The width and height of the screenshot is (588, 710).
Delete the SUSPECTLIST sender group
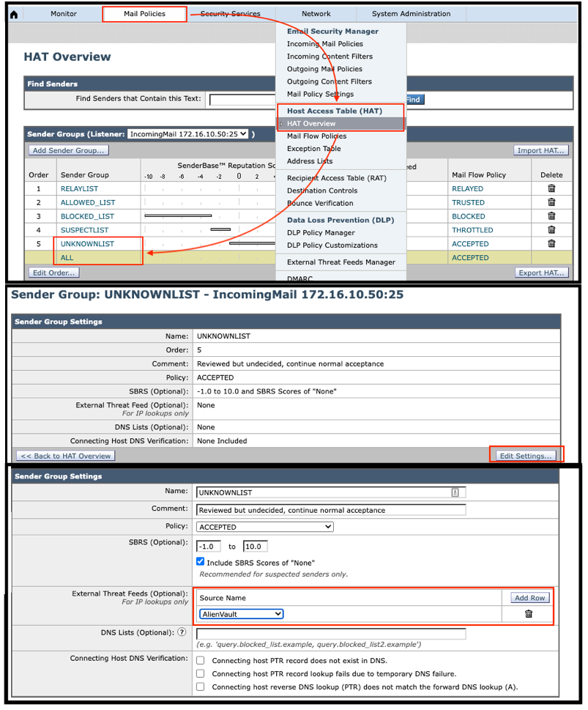pyautogui.click(x=551, y=229)
